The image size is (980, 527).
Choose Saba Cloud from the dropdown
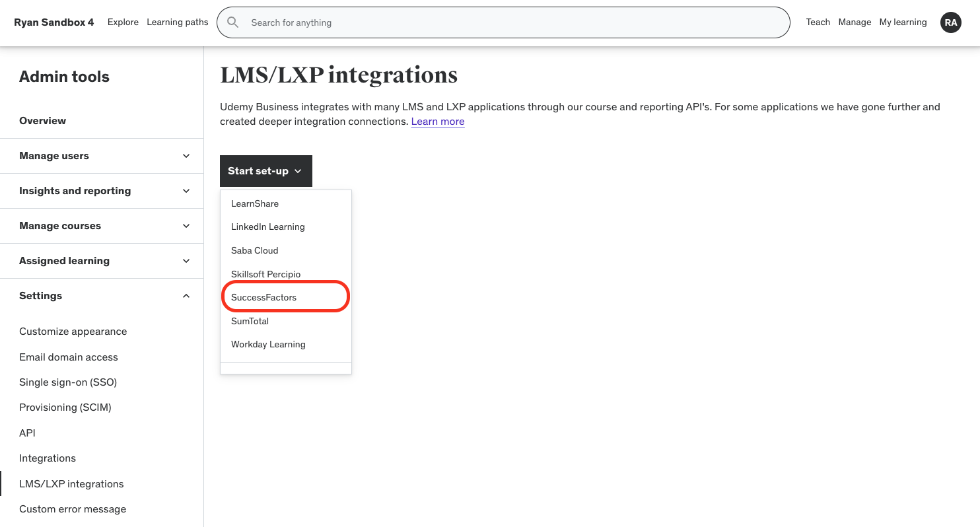coord(285,250)
